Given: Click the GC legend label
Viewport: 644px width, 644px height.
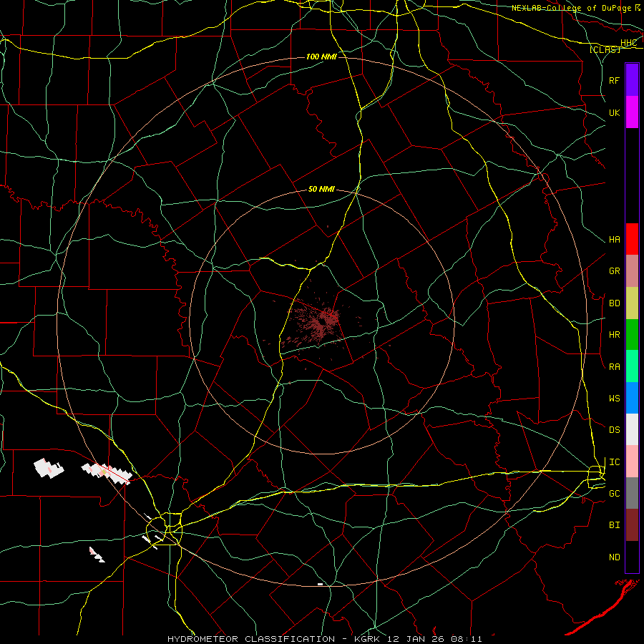Looking at the screenshot, I should 614,494.
